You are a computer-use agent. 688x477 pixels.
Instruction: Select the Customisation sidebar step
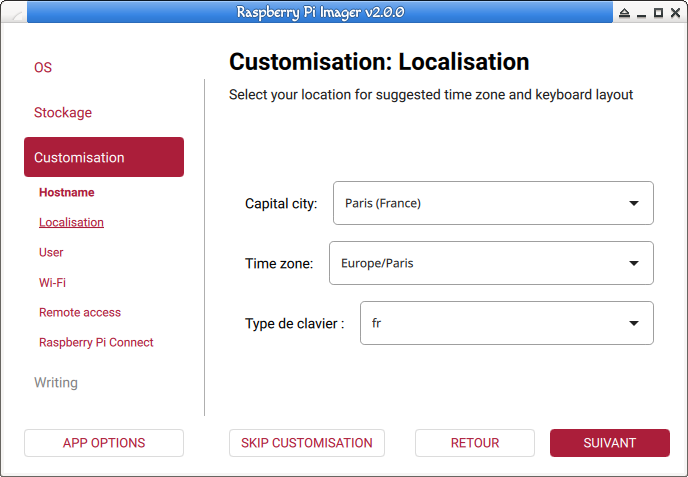tap(104, 157)
